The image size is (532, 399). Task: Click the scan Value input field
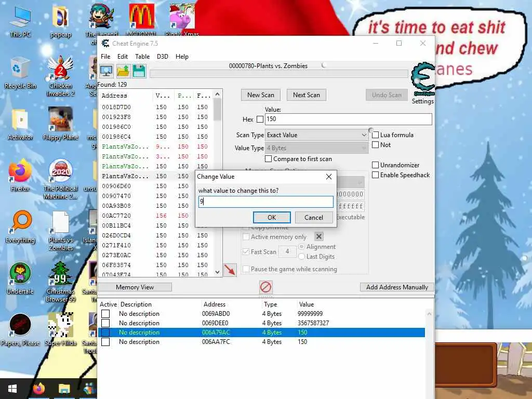[349, 119]
